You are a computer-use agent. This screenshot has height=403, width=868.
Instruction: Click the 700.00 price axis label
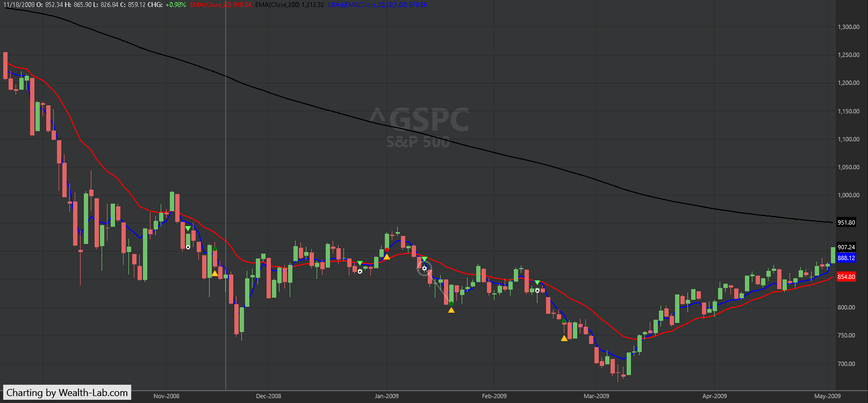coord(847,364)
